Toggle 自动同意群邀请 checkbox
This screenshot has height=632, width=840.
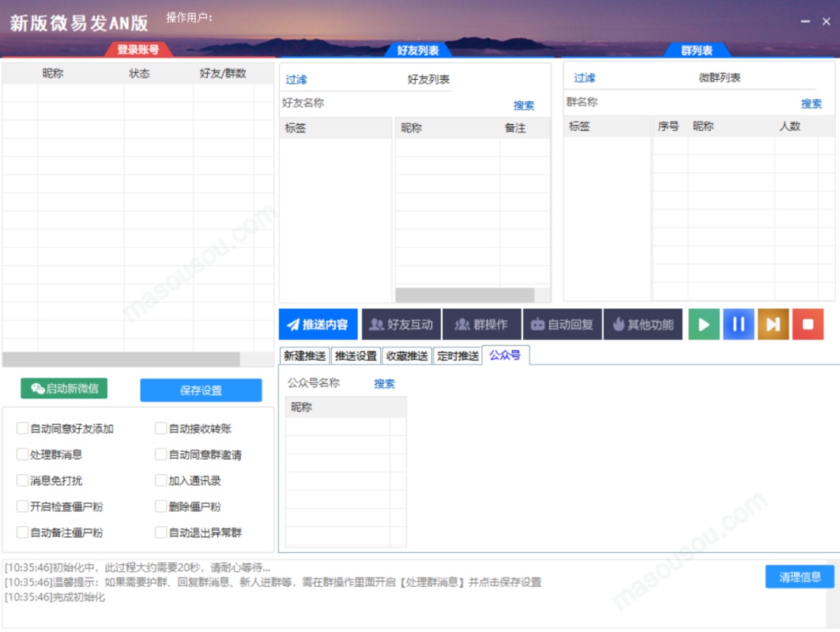160,454
